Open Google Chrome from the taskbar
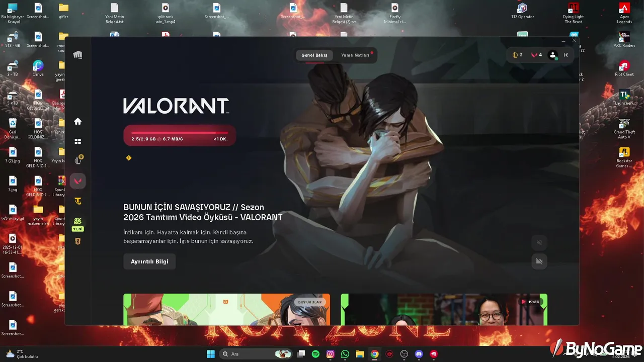This screenshot has height=362, width=644. click(374, 354)
